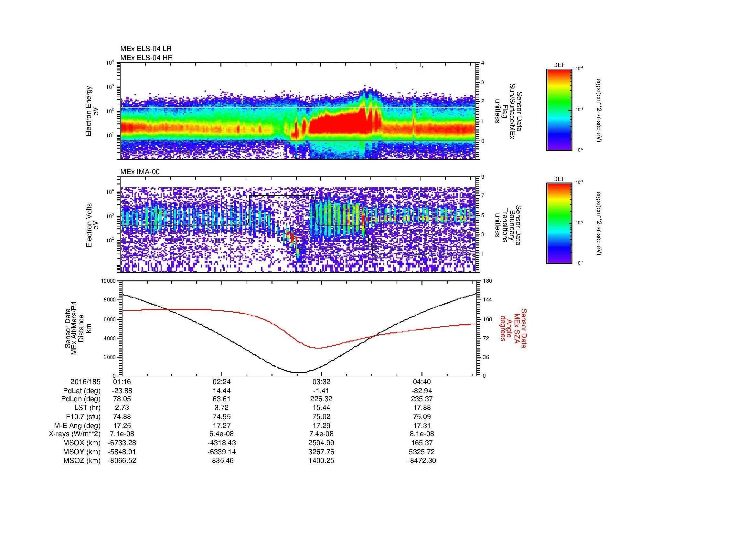Screen dimensions: 756x534
Task: Click the LST value "2.73"
Action: 122,408
